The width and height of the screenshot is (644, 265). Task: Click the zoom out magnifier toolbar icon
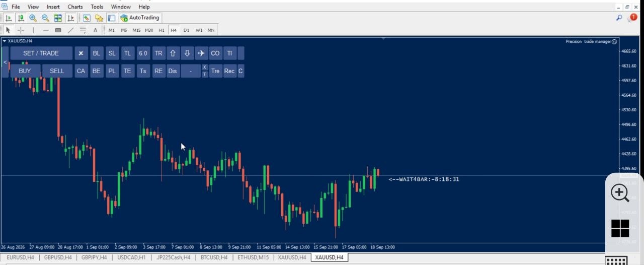coord(45,18)
